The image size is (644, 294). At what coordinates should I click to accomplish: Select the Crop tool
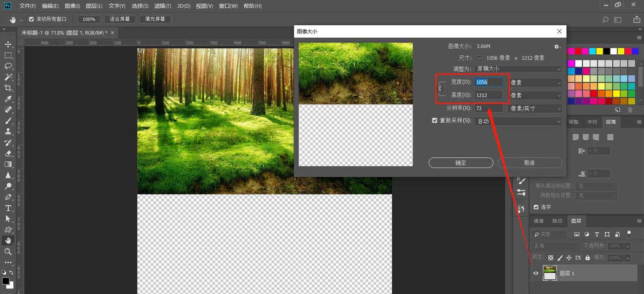tap(8, 88)
